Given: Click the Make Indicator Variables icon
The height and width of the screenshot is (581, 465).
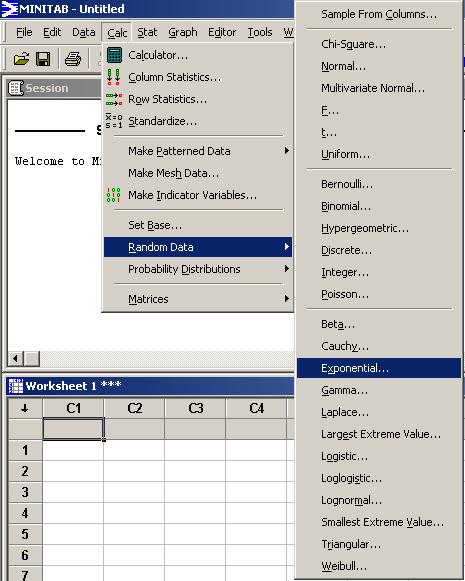Looking at the screenshot, I should (x=113, y=195).
